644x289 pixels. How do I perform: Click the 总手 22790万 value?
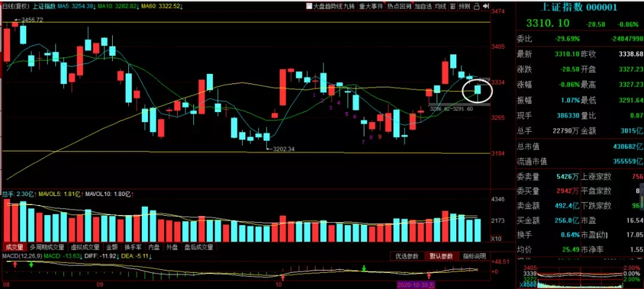(x=565, y=131)
